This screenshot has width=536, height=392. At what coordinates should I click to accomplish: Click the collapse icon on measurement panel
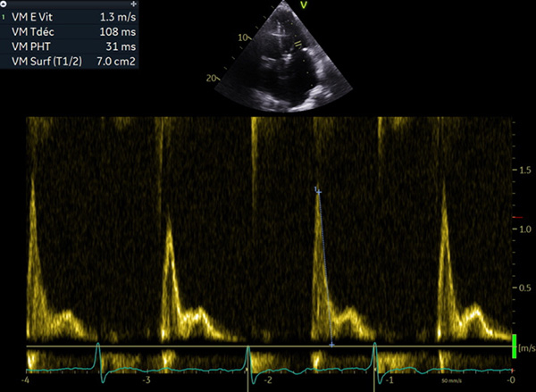point(5,4)
